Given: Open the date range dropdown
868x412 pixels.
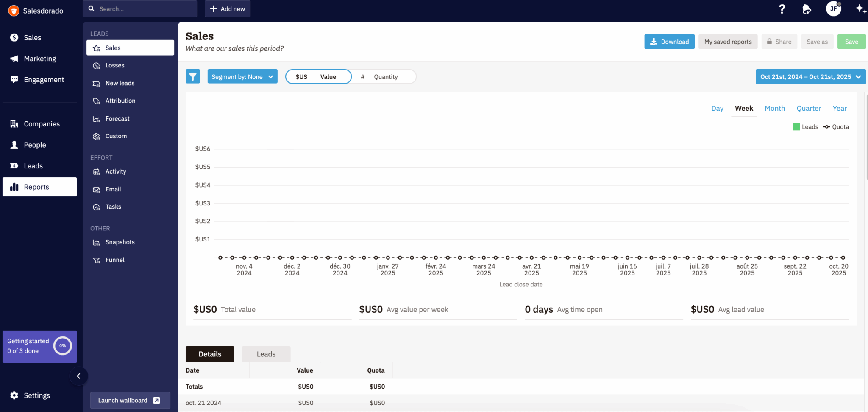Looking at the screenshot, I should (x=810, y=77).
